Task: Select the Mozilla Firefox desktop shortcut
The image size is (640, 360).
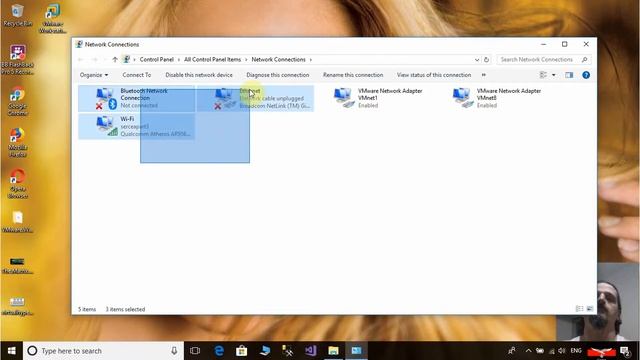Action: coord(17,142)
